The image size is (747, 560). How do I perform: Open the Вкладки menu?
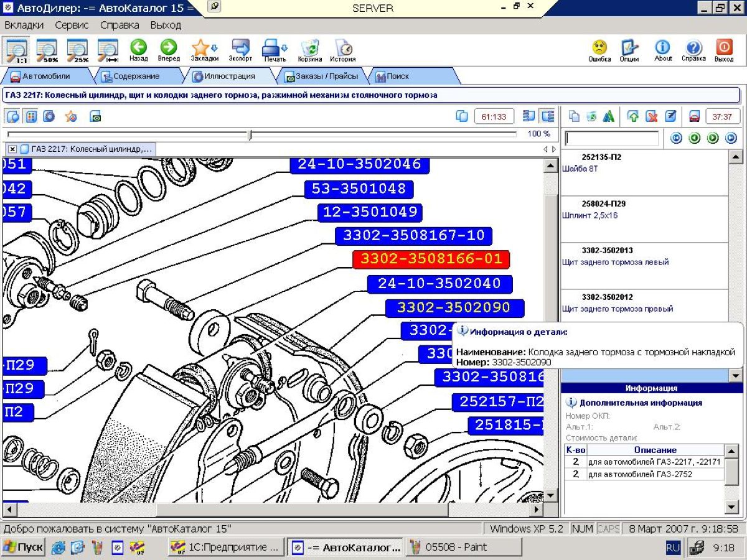(x=24, y=26)
